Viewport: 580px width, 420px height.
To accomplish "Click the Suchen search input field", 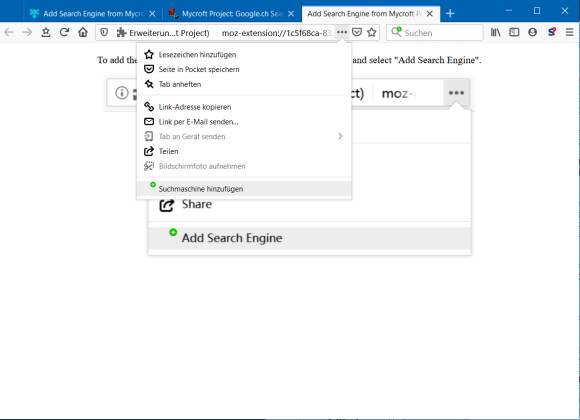I will click(435, 33).
